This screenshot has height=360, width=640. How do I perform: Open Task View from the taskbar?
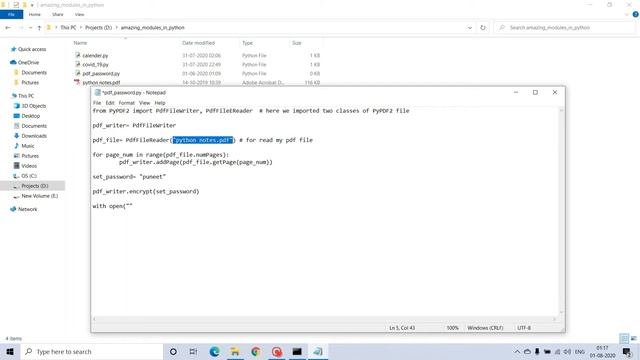(x=193, y=351)
